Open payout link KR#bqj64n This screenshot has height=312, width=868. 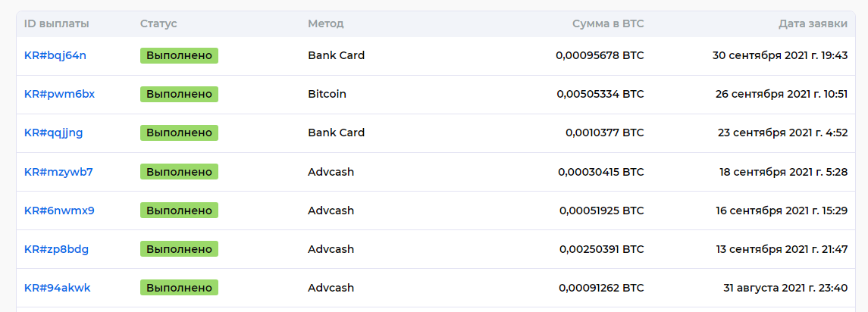pos(55,55)
